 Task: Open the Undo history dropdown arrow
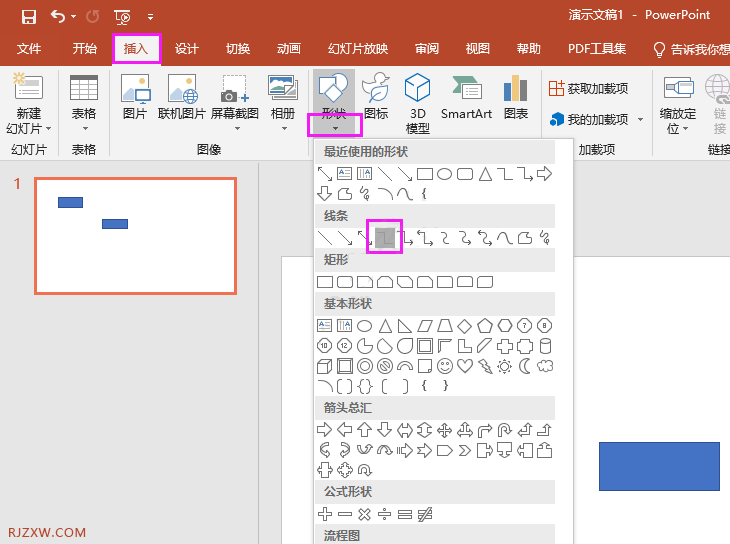(x=74, y=17)
